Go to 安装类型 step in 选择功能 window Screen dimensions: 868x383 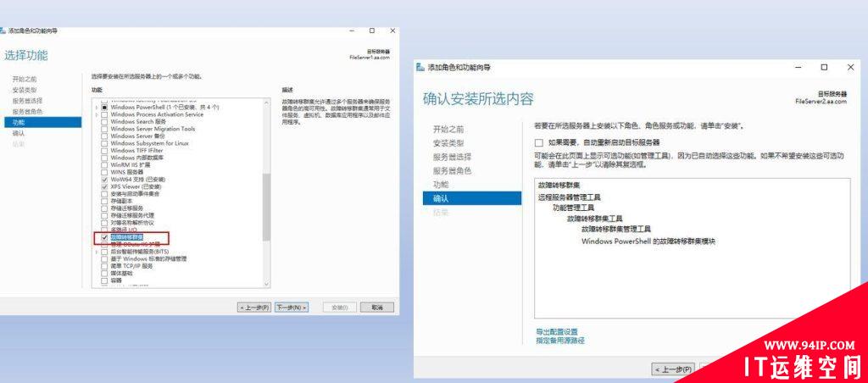point(25,90)
